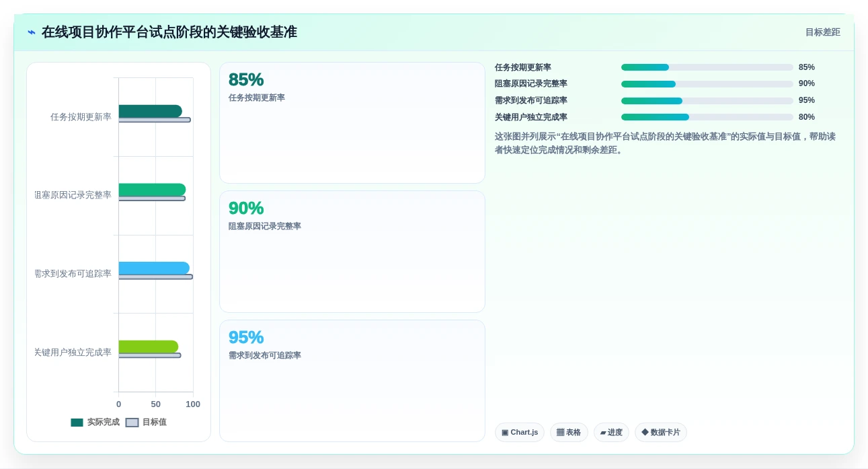This screenshot has width=868, height=469.
Task: Click the dashboard title 在线项目协作平台试点阶段的关键验收基准
Action: (169, 32)
